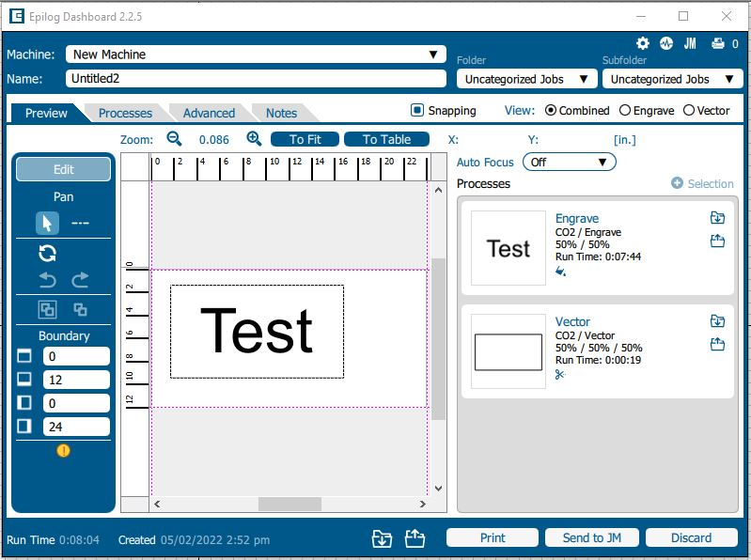Click the preview scroll up arrow
The image size is (751, 560).
[438, 190]
